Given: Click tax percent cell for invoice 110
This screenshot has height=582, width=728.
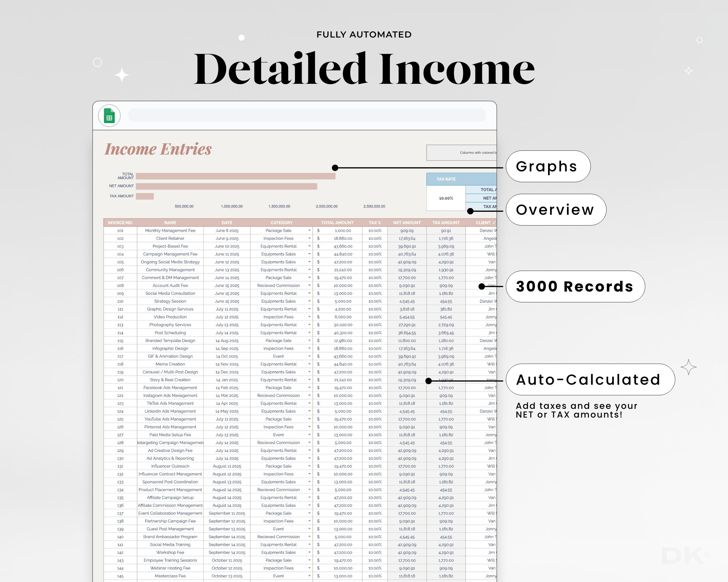Looking at the screenshot, I should (x=375, y=301).
